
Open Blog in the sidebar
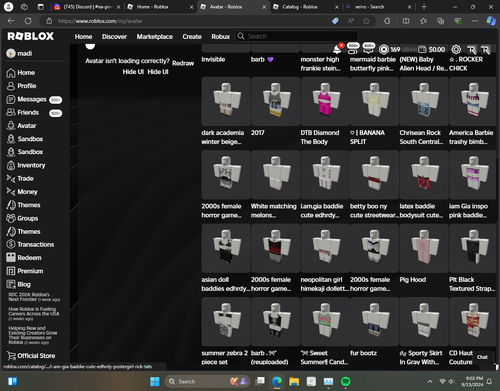click(18, 284)
